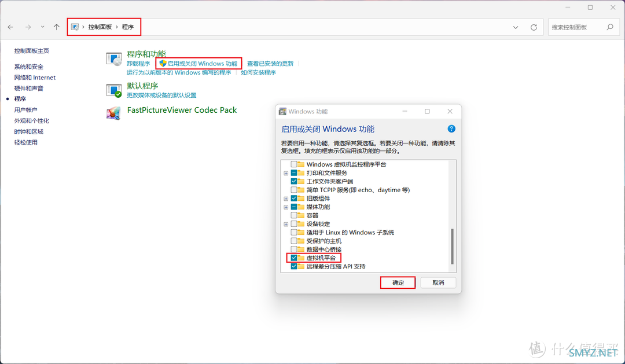The height and width of the screenshot is (364, 625).
Task: Expand the 打印和文件服务 node
Action: click(286, 173)
